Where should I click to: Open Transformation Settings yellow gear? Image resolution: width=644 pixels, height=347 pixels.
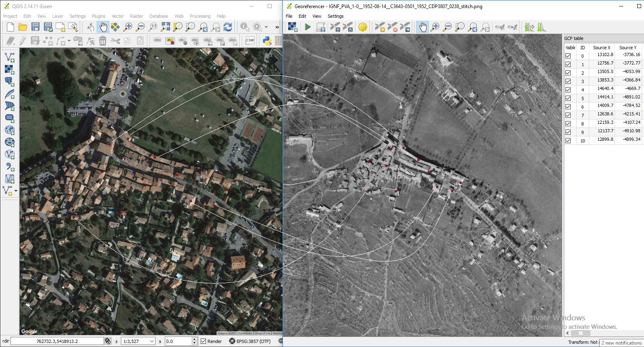363,27
